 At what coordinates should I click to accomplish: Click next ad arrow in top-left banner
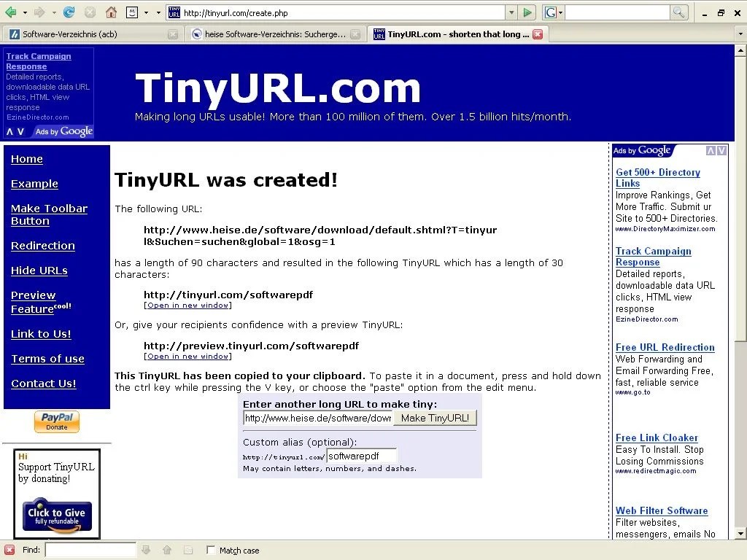(20, 132)
